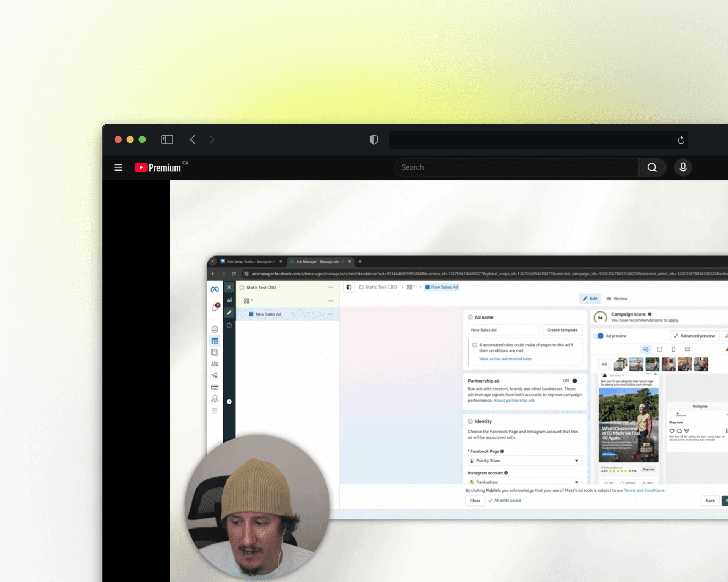The height and width of the screenshot is (582, 728).
Task: Turn on the Partnership ad toggle
Action: (x=576, y=380)
